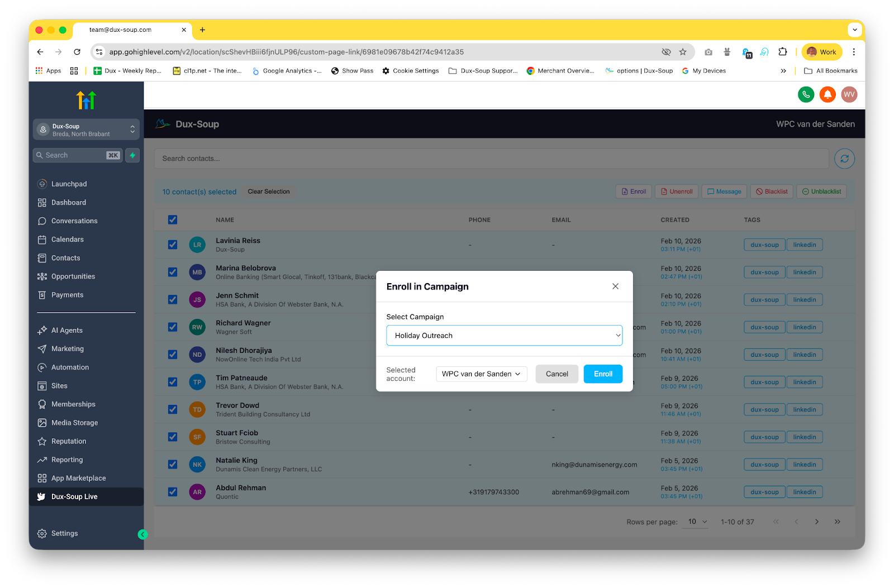This screenshot has height=588, width=894.
Task: Open the Select Campaign dropdown
Action: (x=504, y=336)
